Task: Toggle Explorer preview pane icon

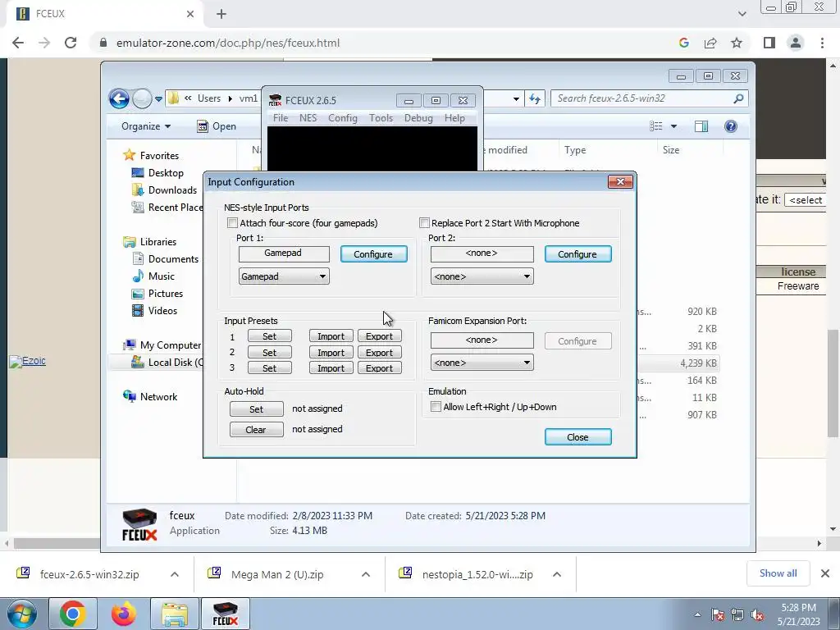Action: pos(701,126)
